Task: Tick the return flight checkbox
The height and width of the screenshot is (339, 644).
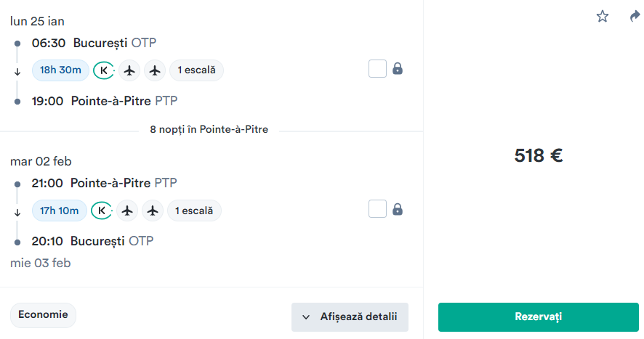Action: pyautogui.click(x=378, y=209)
